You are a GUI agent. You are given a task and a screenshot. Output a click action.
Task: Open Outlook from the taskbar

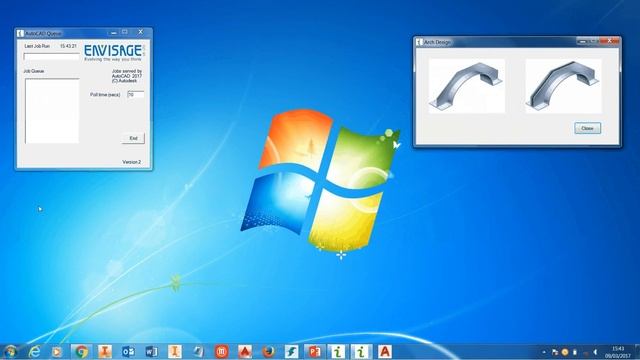tap(128, 351)
